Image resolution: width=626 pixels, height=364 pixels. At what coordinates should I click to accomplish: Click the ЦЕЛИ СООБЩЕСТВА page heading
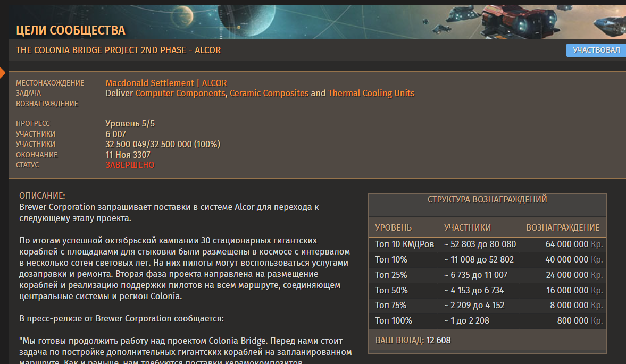pos(71,30)
